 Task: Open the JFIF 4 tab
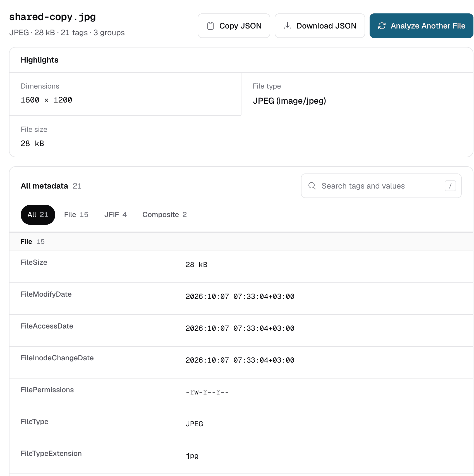(116, 215)
